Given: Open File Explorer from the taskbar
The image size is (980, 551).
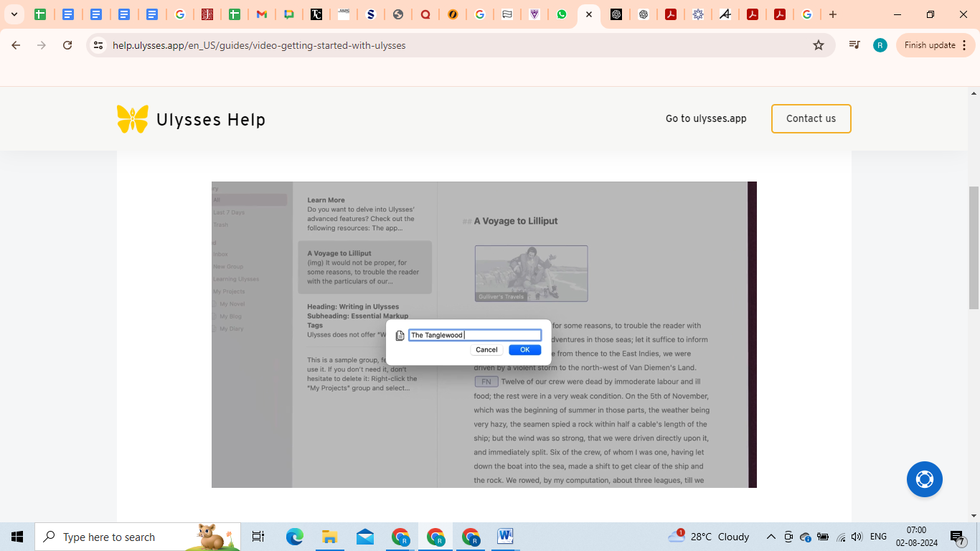Looking at the screenshot, I should click(x=329, y=537).
